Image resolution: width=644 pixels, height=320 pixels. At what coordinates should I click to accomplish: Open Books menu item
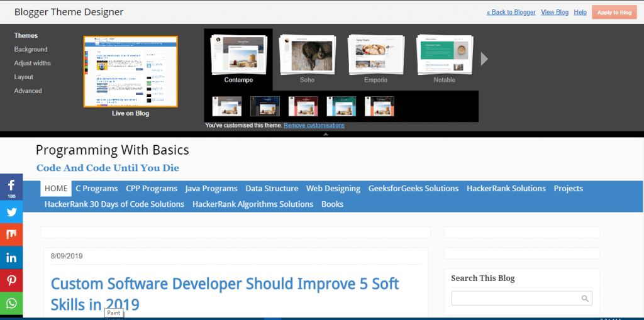[333, 204]
